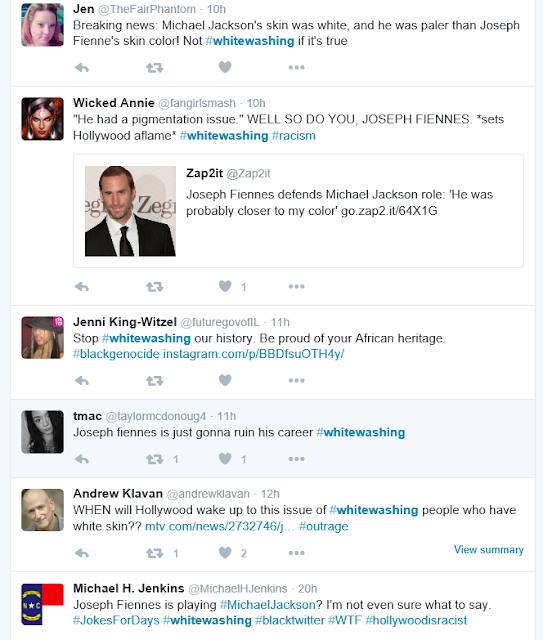Open the instagram.com link in Jenni's tweet
This screenshot has height=640, width=543.
click(254, 354)
